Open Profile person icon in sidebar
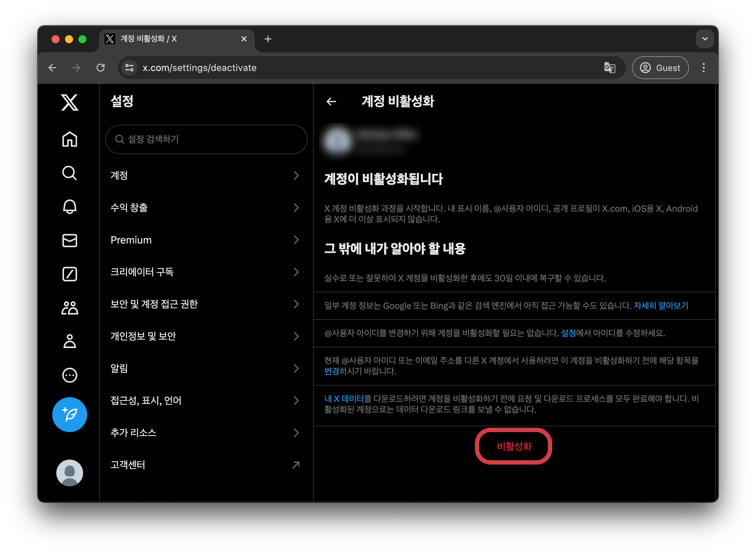The height and width of the screenshot is (552, 756). pyautogui.click(x=70, y=341)
